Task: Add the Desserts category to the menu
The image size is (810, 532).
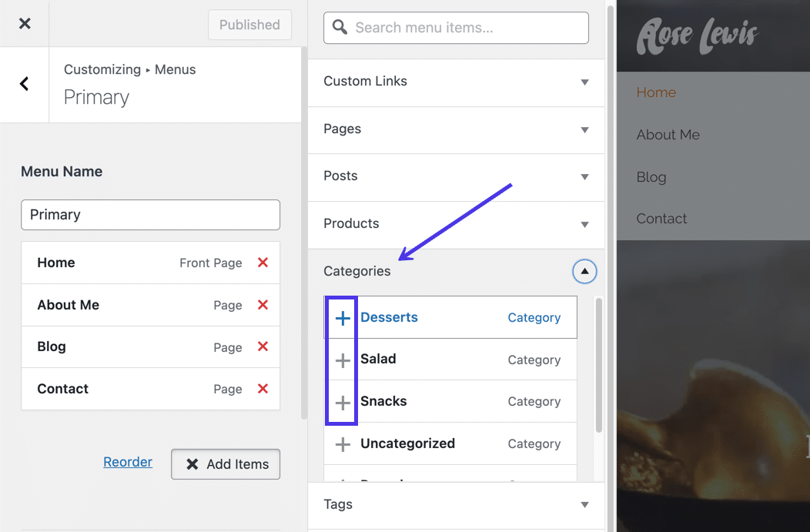Action: [x=341, y=317]
